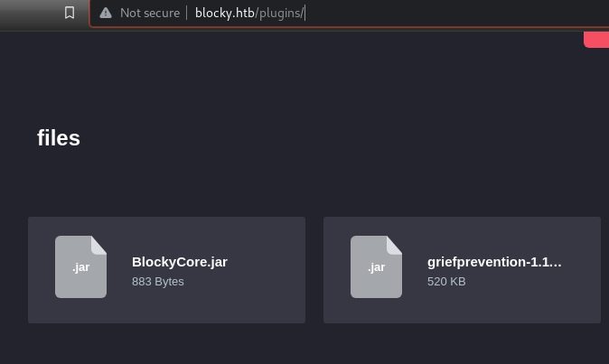Click the bookmark icon beside the address bar
This screenshot has height=364, width=609.
pyautogui.click(x=70, y=13)
